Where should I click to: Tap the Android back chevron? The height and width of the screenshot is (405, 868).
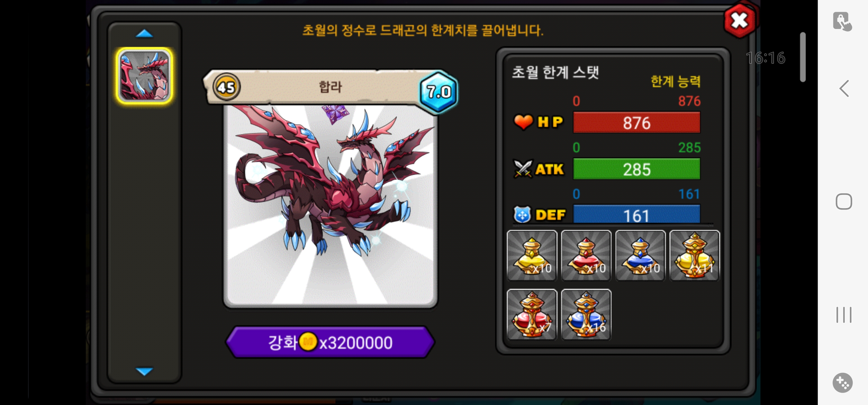pos(844,89)
